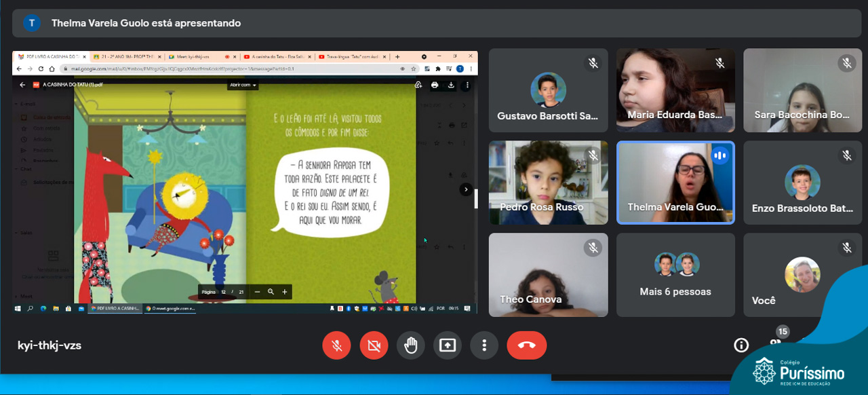Print the PDF with the printer icon
Screen dimensions: 868x395
click(x=435, y=85)
